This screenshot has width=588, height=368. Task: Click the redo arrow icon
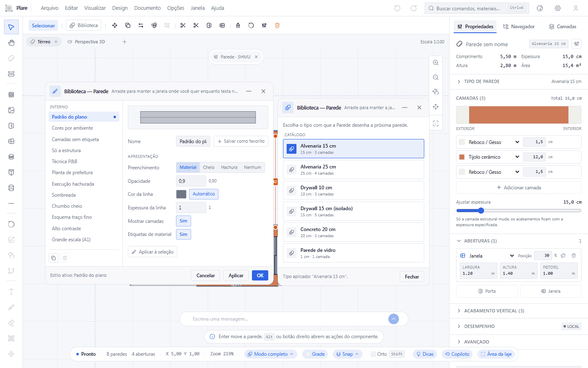pyautogui.click(x=414, y=8)
